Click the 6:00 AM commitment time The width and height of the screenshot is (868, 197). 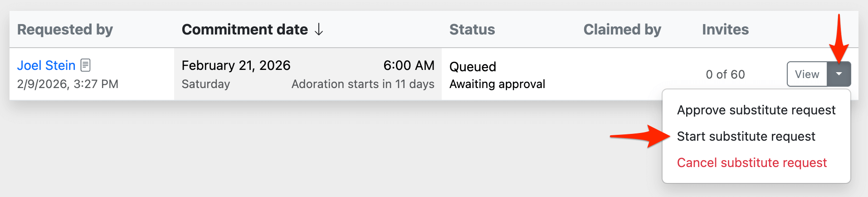pos(409,65)
